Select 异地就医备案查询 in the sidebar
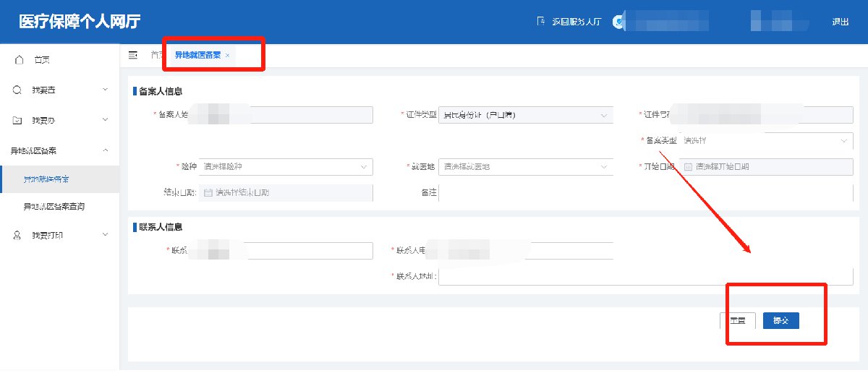Image resolution: width=868 pixels, height=381 pixels. pyautogui.click(x=54, y=207)
